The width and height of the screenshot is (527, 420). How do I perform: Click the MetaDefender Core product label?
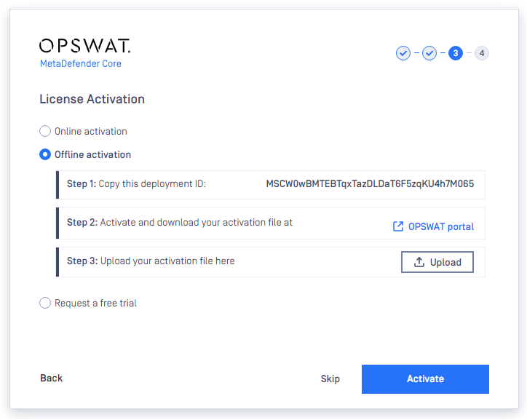pos(81,63)
